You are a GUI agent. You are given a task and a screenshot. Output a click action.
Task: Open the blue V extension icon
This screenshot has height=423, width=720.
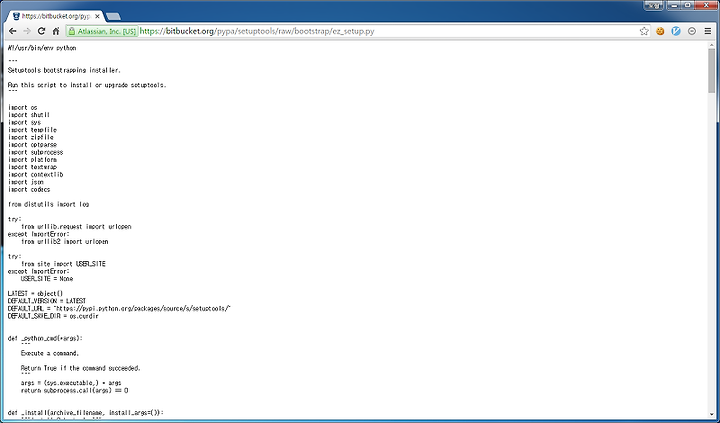[676, 31]
